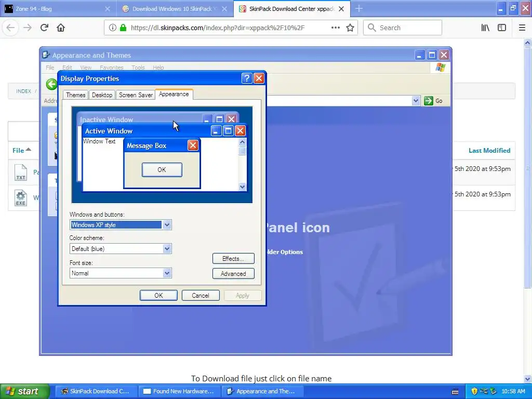Click Effects... button
Viewport: 532px width, 399px height.
[x=233, y=259]
